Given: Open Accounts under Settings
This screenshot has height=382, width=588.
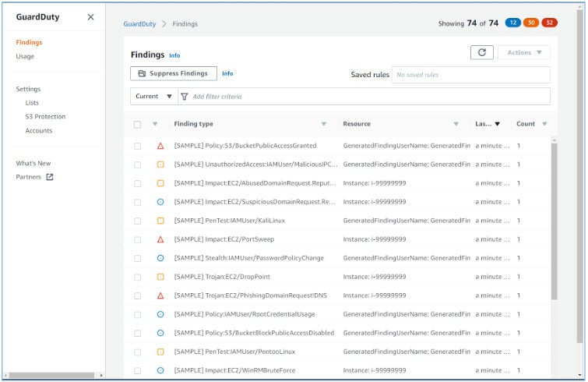Looking at the screenshot, I should click(x=39, y=131).
